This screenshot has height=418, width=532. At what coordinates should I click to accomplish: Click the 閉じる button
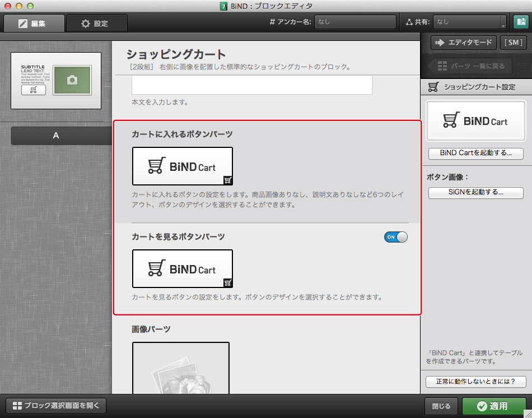[441, 406]
